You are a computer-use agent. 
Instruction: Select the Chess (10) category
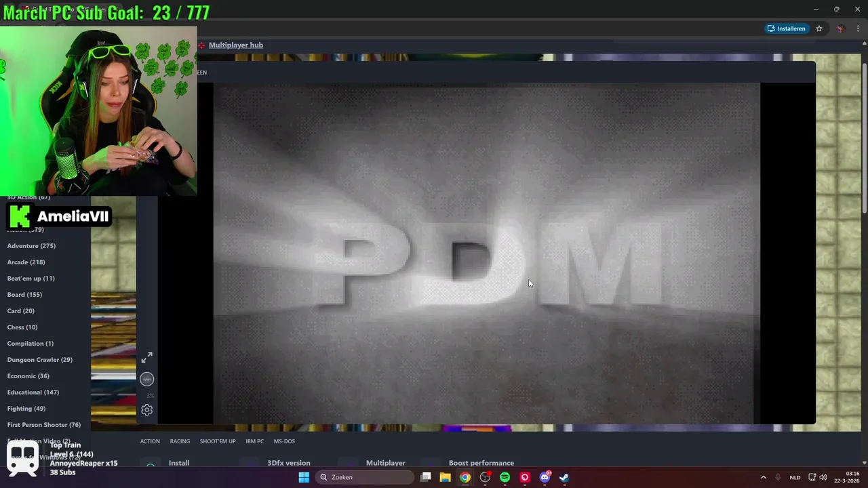pos(22,327)
